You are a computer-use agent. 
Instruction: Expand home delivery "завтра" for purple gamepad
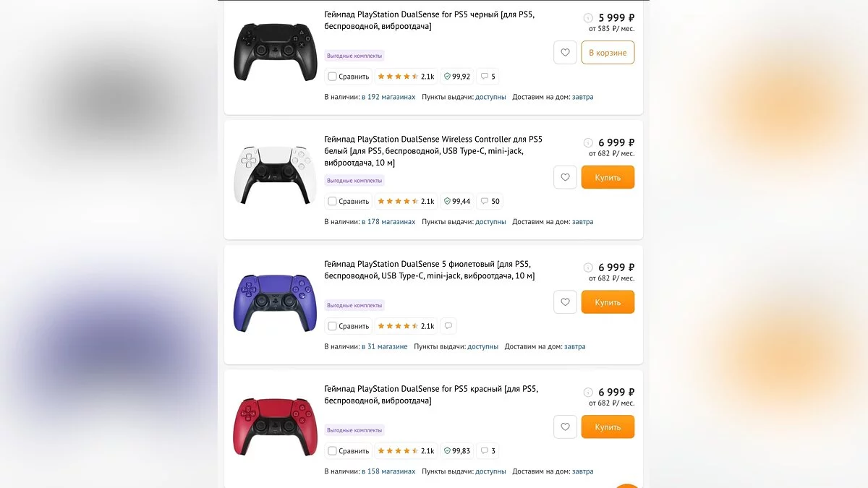coord(575,346)
